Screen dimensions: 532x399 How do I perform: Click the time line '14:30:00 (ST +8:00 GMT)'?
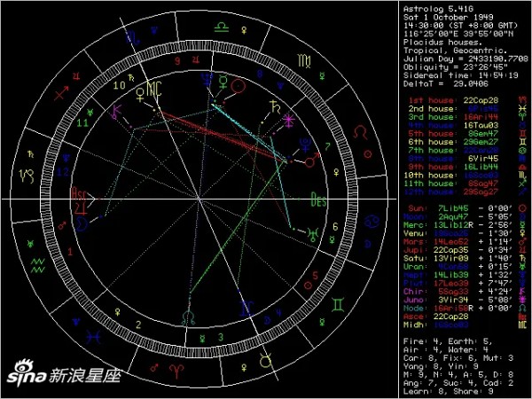(x=460, y=26)
